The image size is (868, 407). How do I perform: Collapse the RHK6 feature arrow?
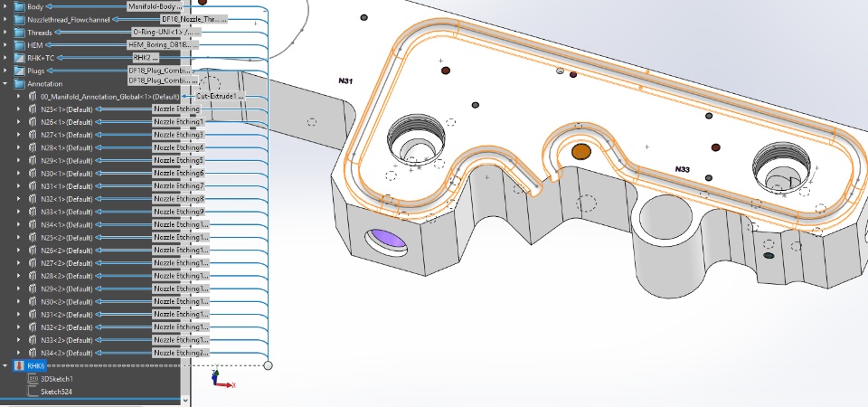click(5, 366)
